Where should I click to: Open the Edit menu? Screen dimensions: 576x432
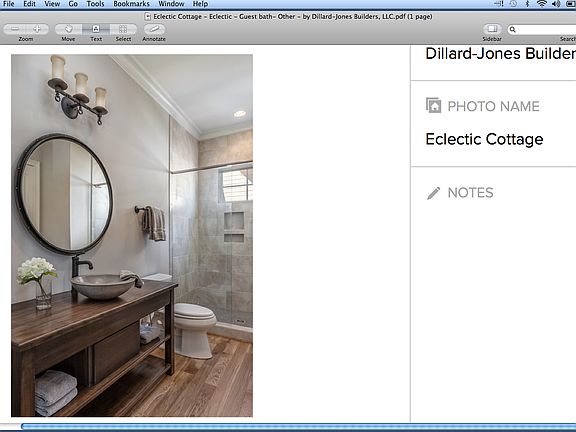click(x=29, y=4)
